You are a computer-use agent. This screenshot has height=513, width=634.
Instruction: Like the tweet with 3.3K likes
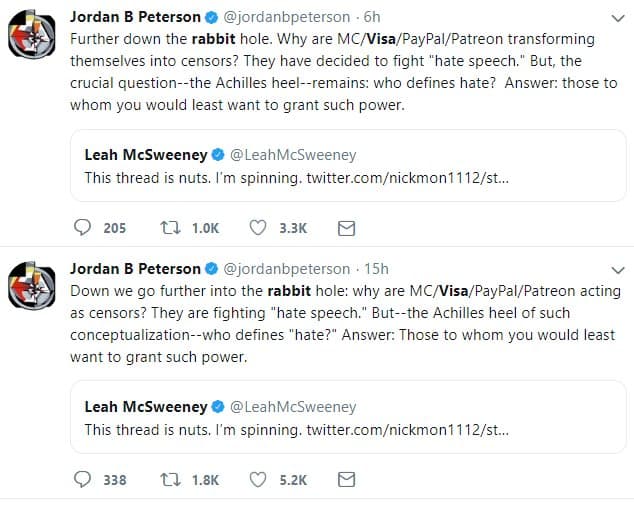257,227
